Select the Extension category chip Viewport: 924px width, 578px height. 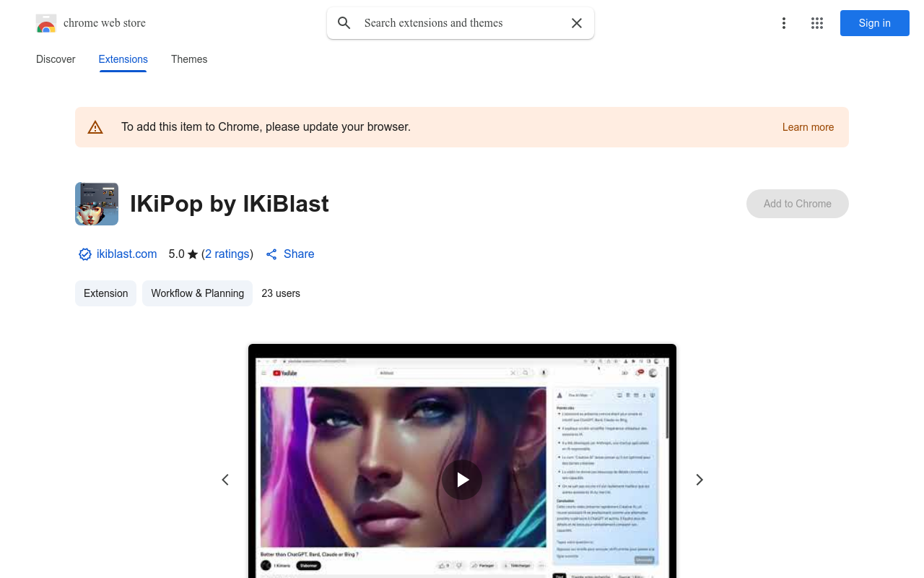tap(105, 293)
